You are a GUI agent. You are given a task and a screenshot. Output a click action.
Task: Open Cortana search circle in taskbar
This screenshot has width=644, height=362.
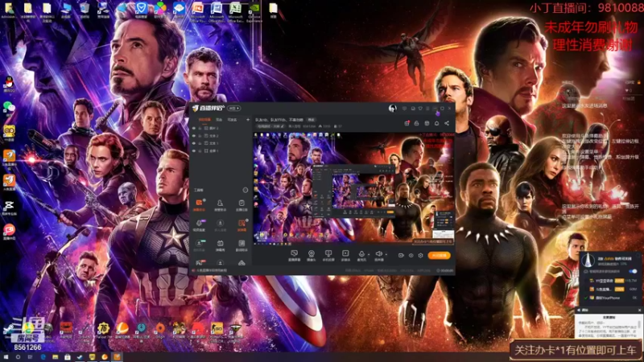click(18, 357)
